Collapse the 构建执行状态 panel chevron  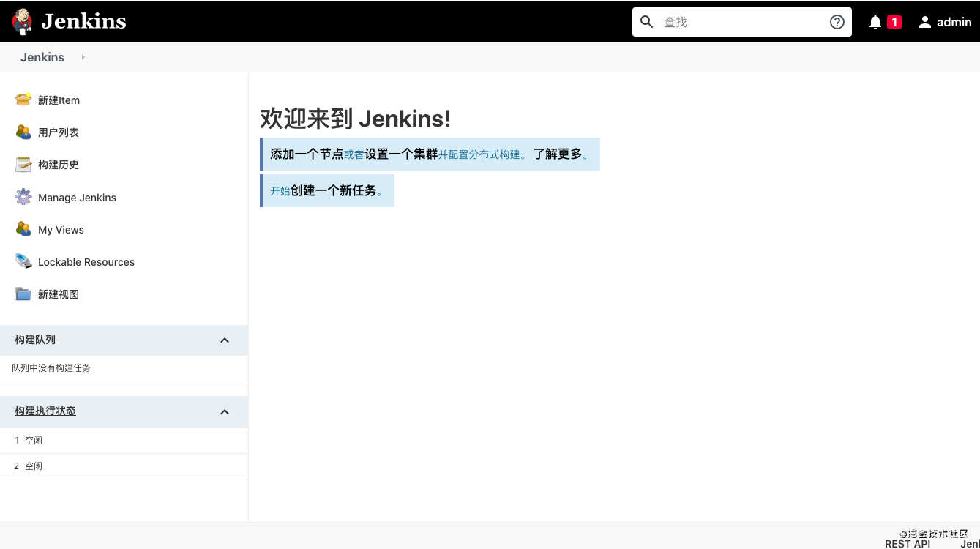225,412
